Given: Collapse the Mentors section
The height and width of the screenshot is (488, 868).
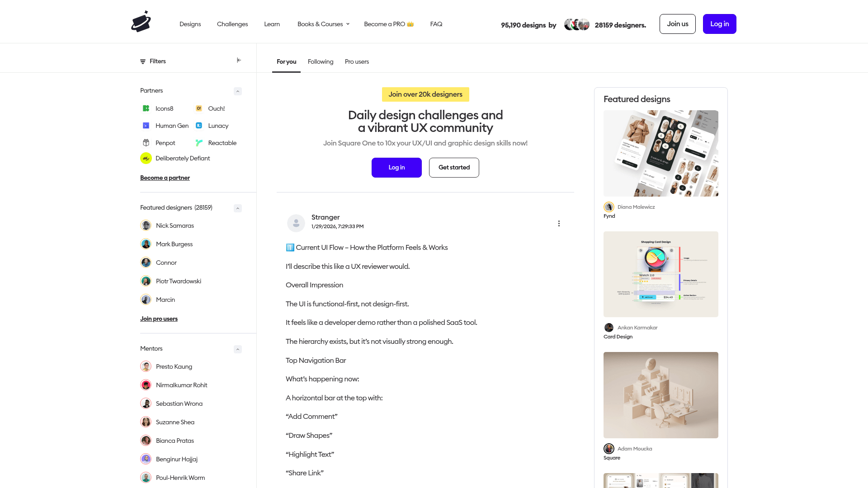Looking at the screenshot, I should click(238, 349).
